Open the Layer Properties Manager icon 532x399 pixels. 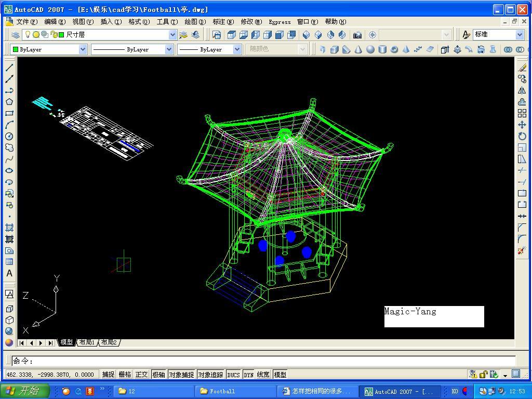16,35
